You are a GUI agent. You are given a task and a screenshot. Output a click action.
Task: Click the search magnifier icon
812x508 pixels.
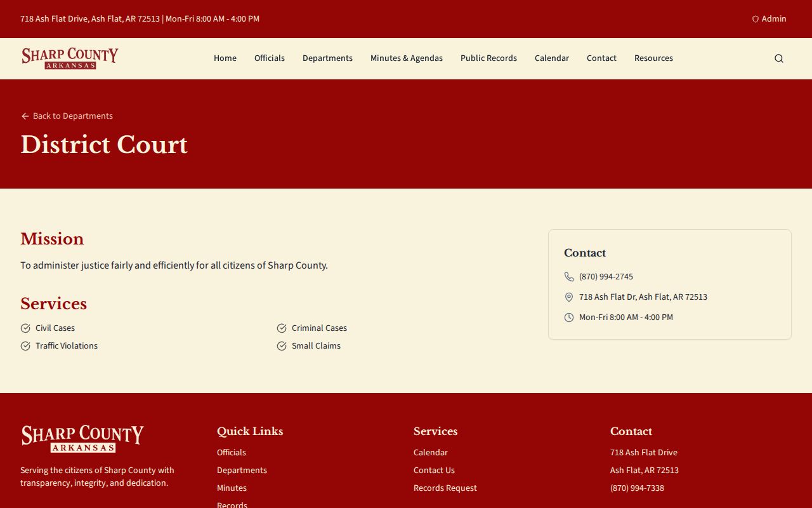click(x=779, y=58)
